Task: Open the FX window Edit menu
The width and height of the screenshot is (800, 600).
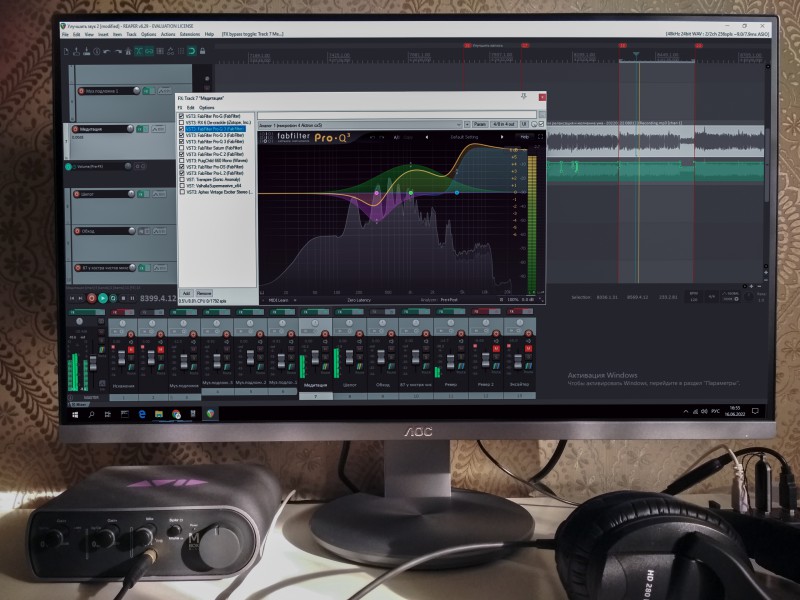Action: [x=190, y=108]
